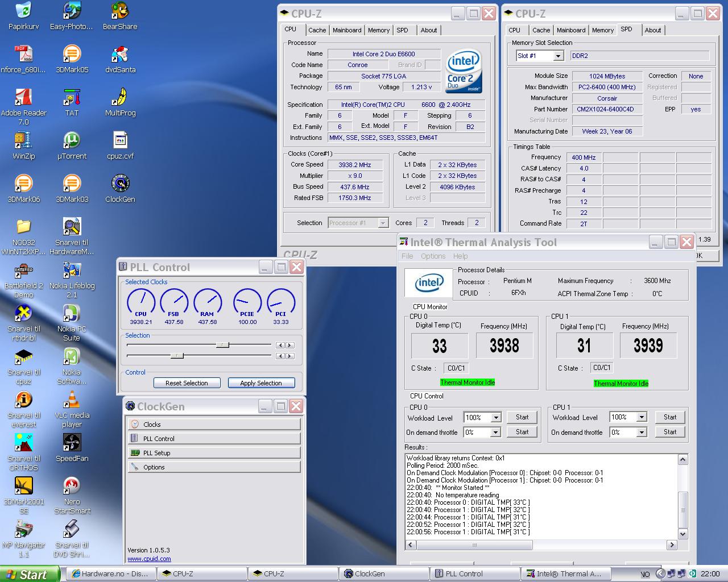
Task: Open the Clocks section in ClockGen
Action: pyautogui.click(x=214, y=424)
